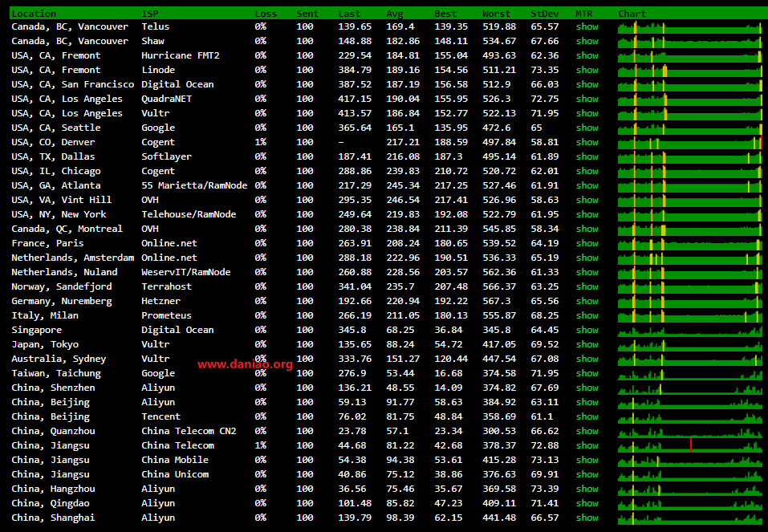Open latency chart for Vultr Los Angeles row
This screenshot has width=768, height=532.
(x=690, y=113)
